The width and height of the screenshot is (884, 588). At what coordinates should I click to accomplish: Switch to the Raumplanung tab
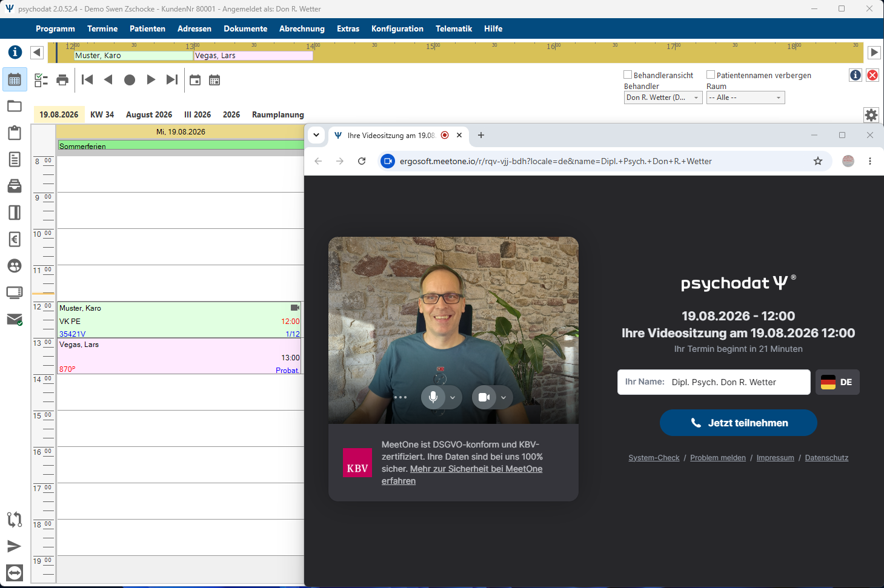click(278, 114)
